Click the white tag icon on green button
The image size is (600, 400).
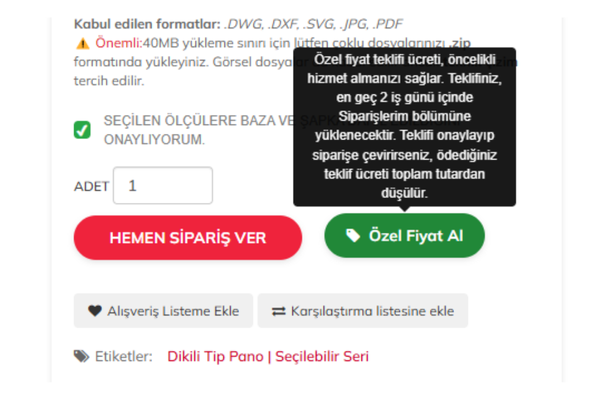353,235
